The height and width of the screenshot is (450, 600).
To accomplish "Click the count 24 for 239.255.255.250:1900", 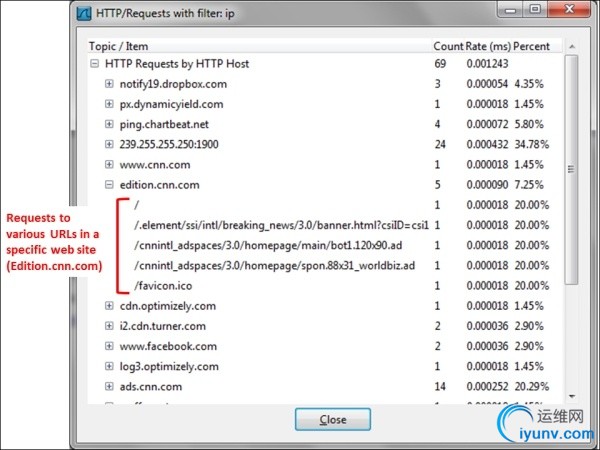I will pos(440,144).
